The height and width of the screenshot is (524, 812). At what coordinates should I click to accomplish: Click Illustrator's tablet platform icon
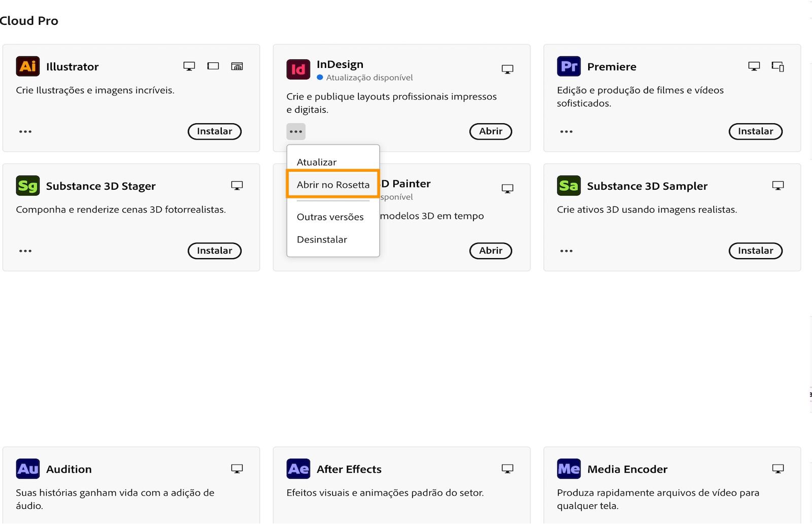pos(213,66)
